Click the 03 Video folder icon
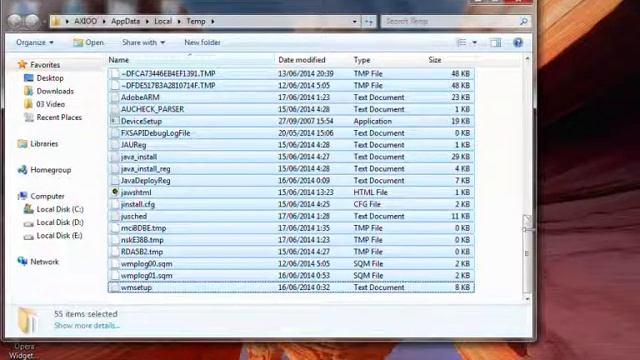640x360 pixels. tap(29, 104)
